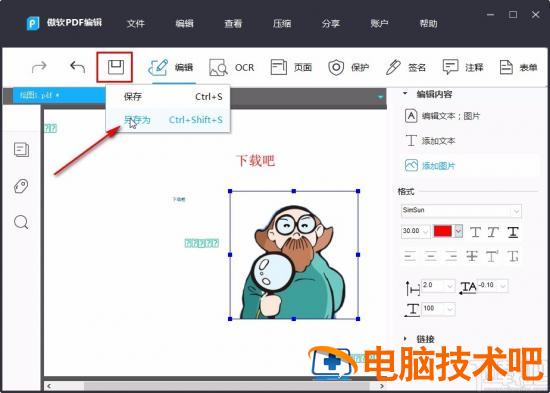
Task: Choose 另存为 from the dropdown
Action: pos(168,120)
